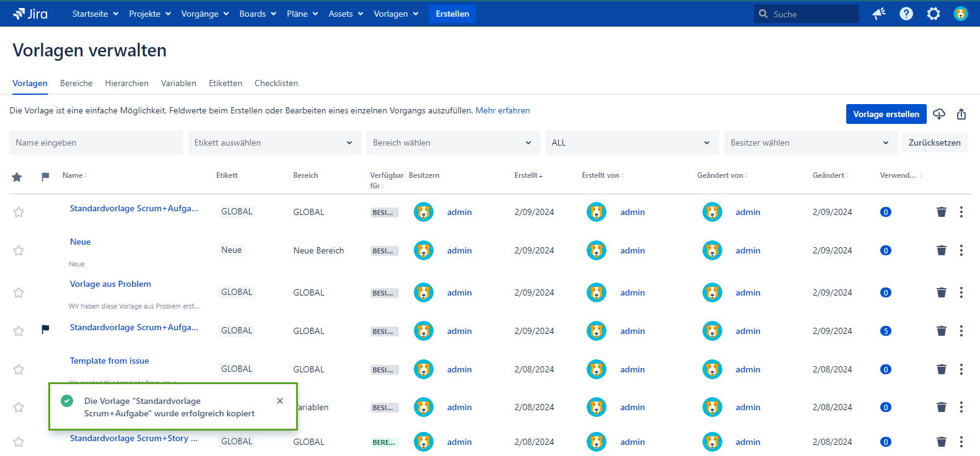Open more actions for Vorlage aus Problem
The image size is (980, 456).
point(961,292)
